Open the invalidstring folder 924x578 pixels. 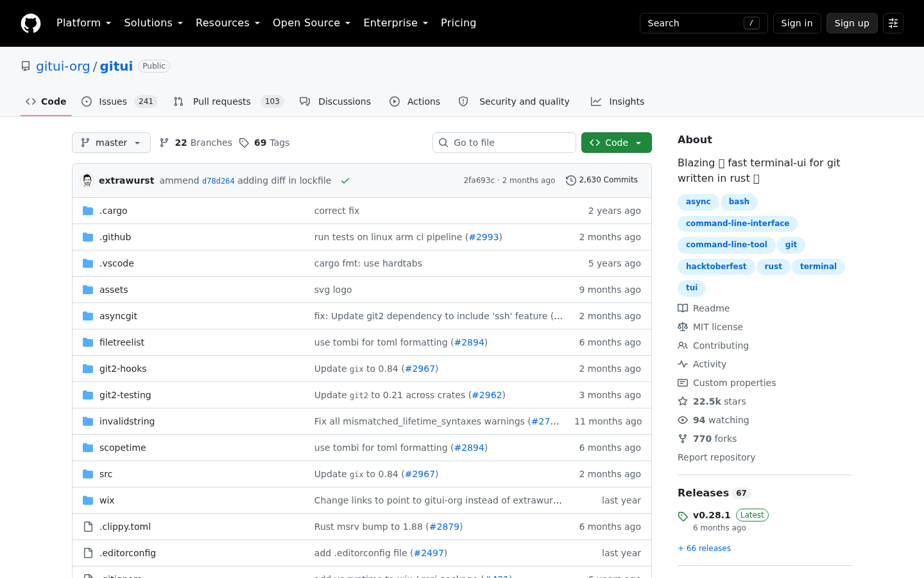(x=127, y=421)
